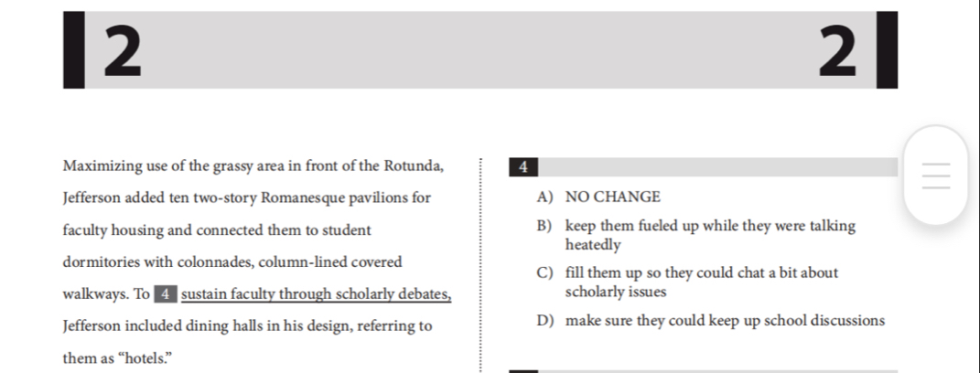Click the passage text 'them as "hotels."'
The width and height of the screenshot is (980, 373).
[117, 358]
